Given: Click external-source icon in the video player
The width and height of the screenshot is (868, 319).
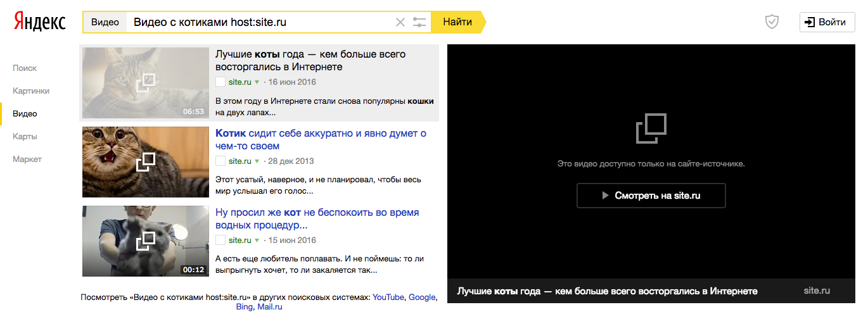Looking at the screenshot, I should tap(651, 128).
